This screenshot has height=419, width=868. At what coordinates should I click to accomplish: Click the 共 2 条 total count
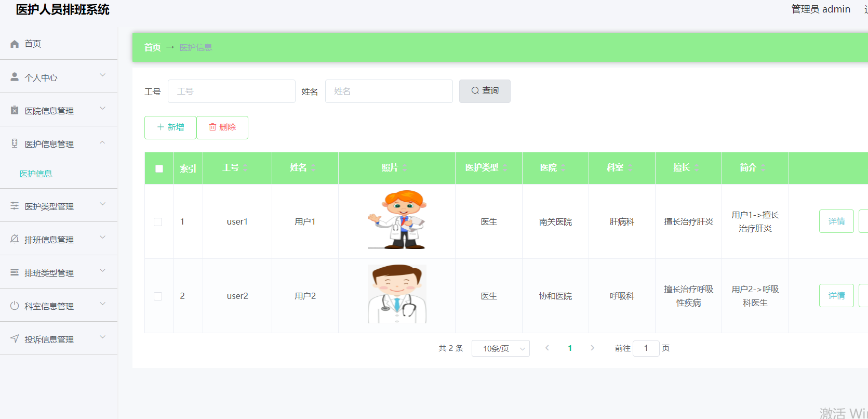450,348
